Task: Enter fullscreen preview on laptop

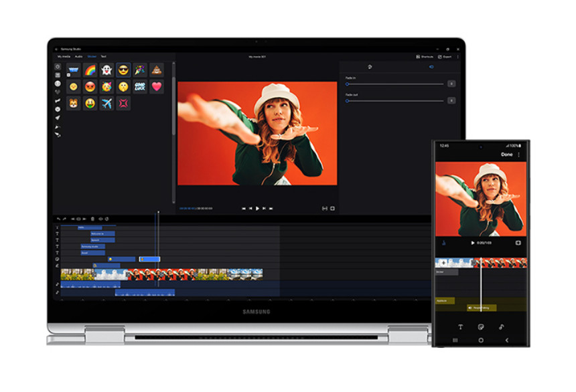Action: coord(332,209)
